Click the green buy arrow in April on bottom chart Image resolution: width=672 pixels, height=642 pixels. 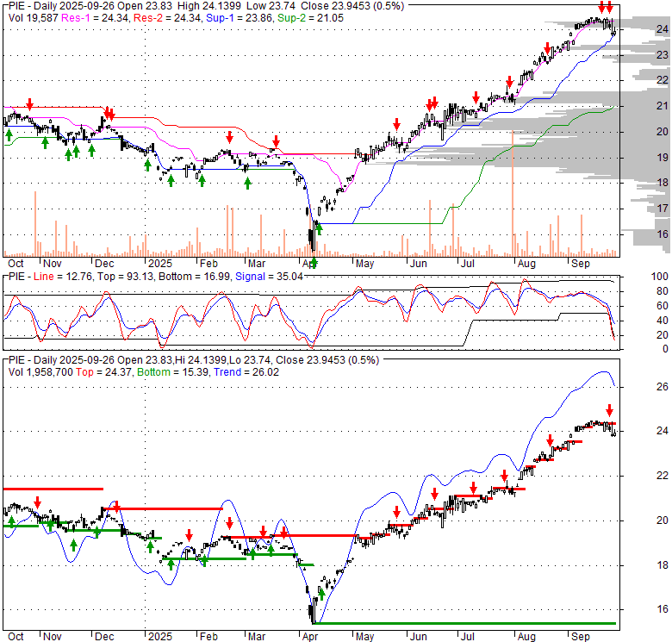(x=321, y=595)
